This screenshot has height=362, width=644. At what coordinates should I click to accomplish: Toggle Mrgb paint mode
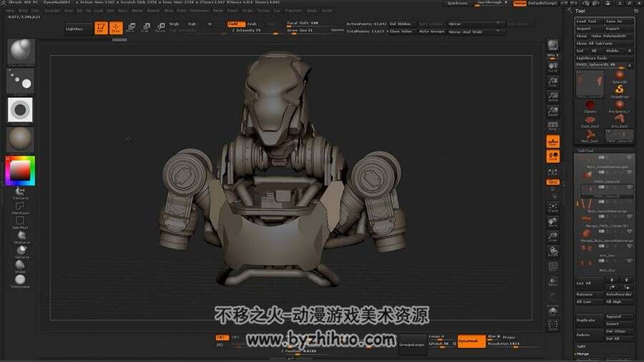(x=174, y=24)
